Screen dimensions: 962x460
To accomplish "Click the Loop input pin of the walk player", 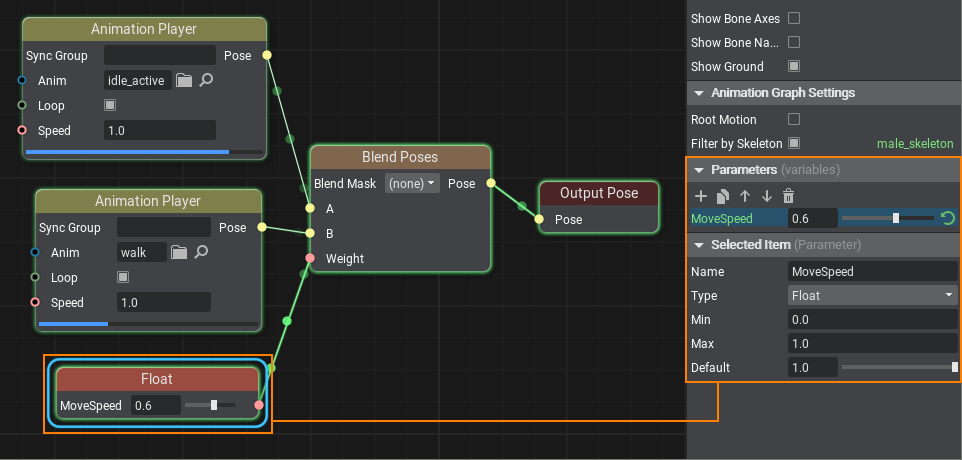I will tap(35, 277).
